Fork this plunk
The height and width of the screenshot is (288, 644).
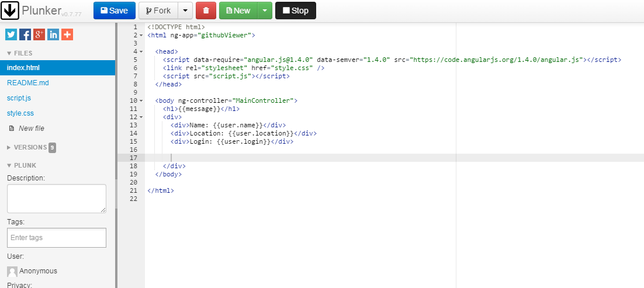click(158, 11)
